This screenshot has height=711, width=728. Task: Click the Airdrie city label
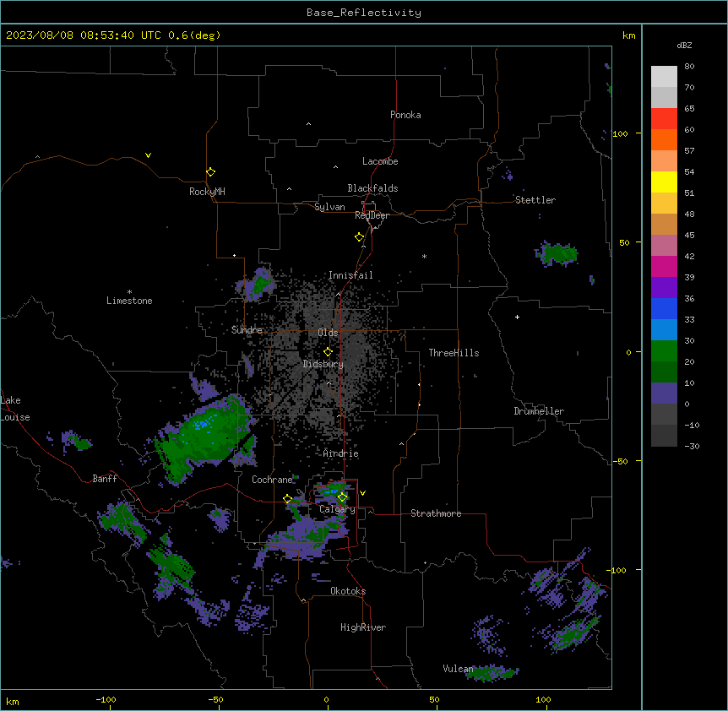(341, 453)
